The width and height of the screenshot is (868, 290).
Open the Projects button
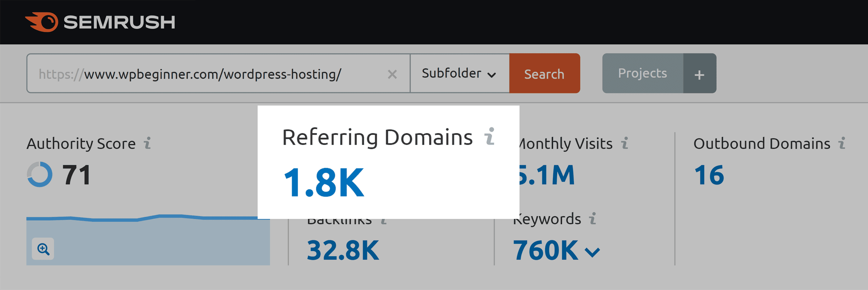642,74
